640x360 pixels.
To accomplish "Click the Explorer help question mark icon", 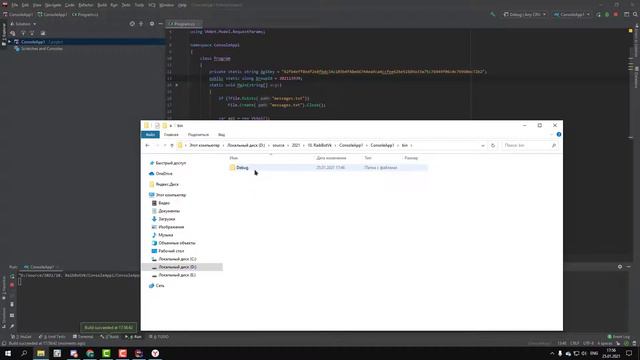I will (x=559, y=134).
